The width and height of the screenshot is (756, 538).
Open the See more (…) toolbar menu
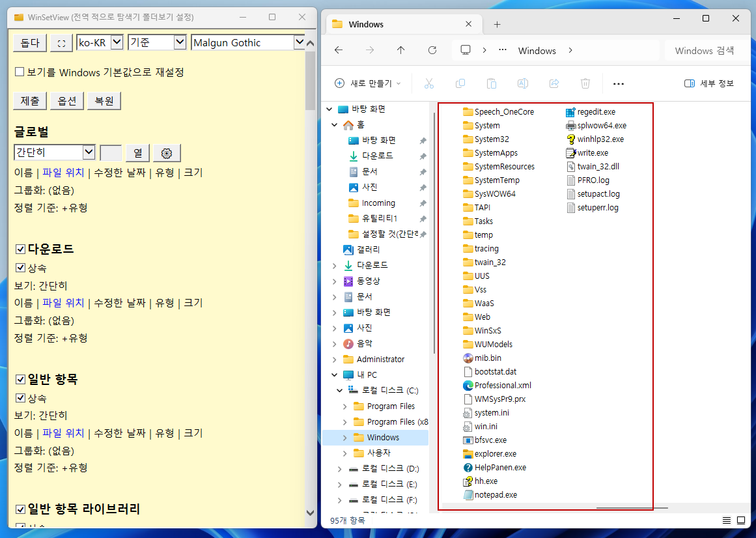tap(619, 84)
